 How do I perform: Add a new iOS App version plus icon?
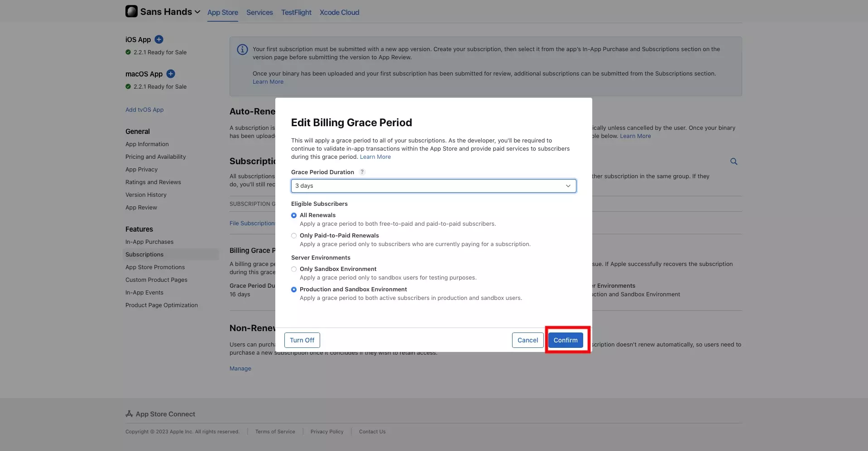[x=159, y=39]
